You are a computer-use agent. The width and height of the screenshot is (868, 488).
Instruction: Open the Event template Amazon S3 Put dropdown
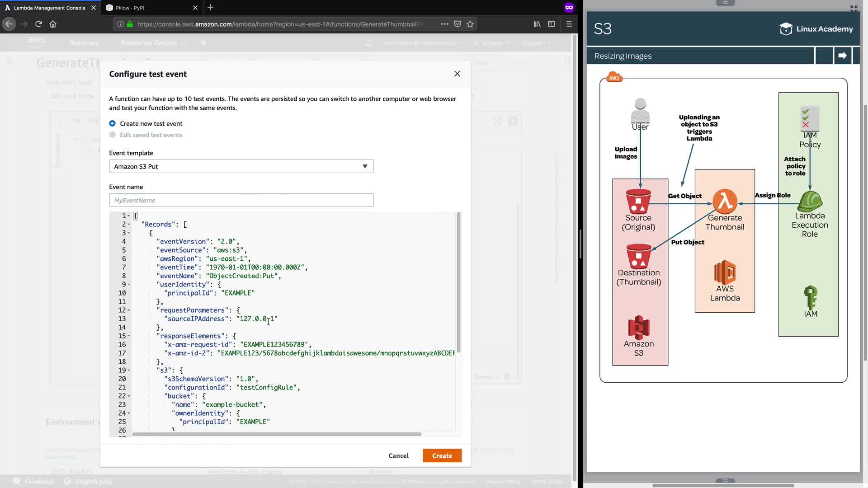241,166
